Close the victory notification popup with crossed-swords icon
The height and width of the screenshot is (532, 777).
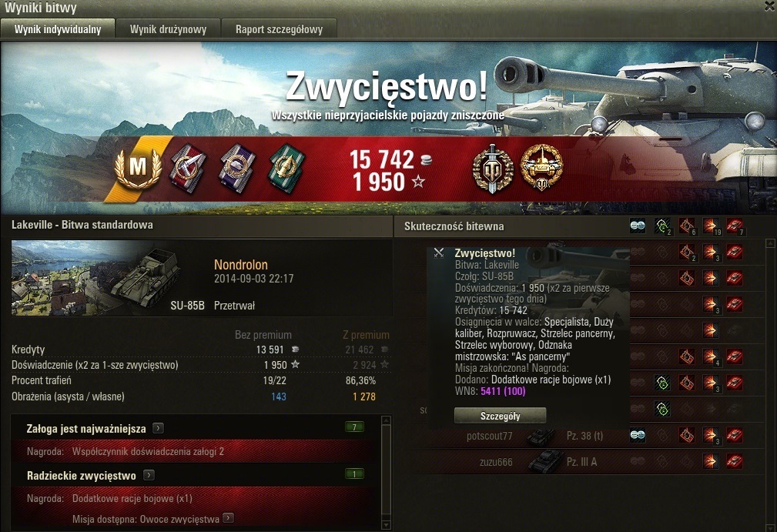pyautogui.click(x=438, y=253)
